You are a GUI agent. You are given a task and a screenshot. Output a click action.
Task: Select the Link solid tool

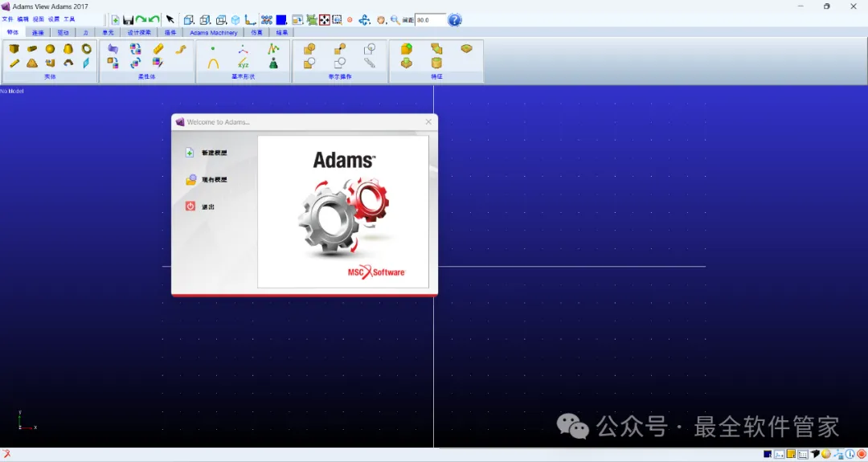click(x=14, y=63)
